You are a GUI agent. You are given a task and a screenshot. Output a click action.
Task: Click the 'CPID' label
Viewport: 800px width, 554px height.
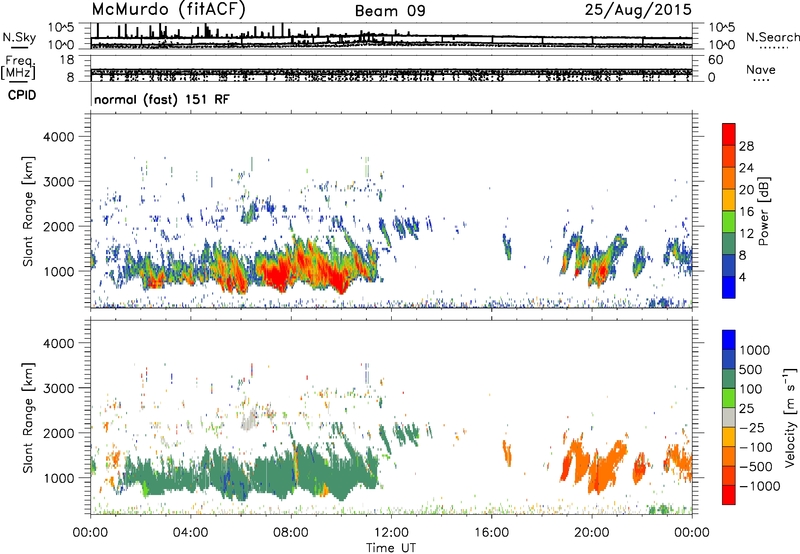point(22,95)
